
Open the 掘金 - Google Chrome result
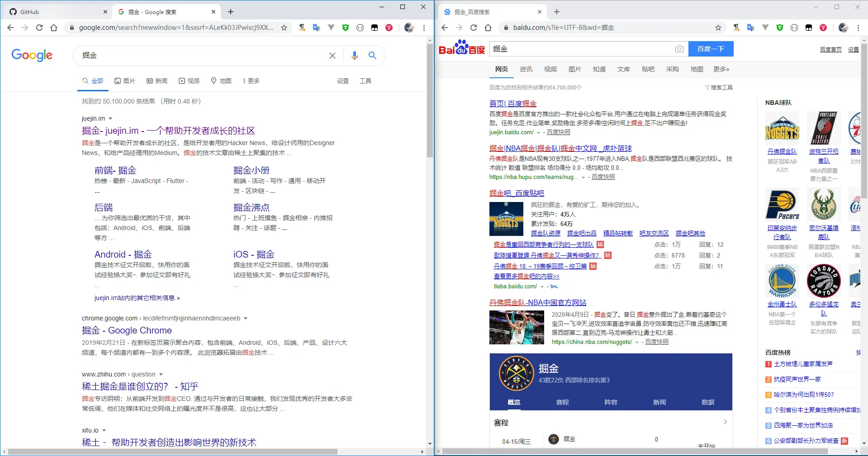click(127, 330)
